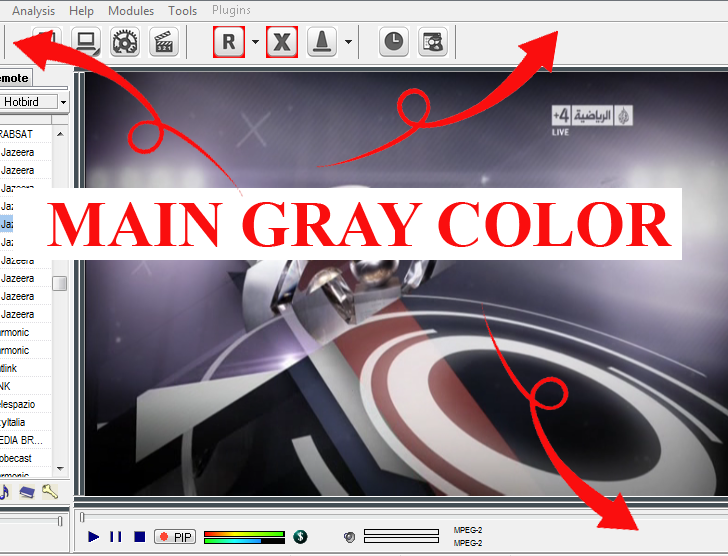Open the Plugins menu

pyautogui.click(x=231, y=10)
